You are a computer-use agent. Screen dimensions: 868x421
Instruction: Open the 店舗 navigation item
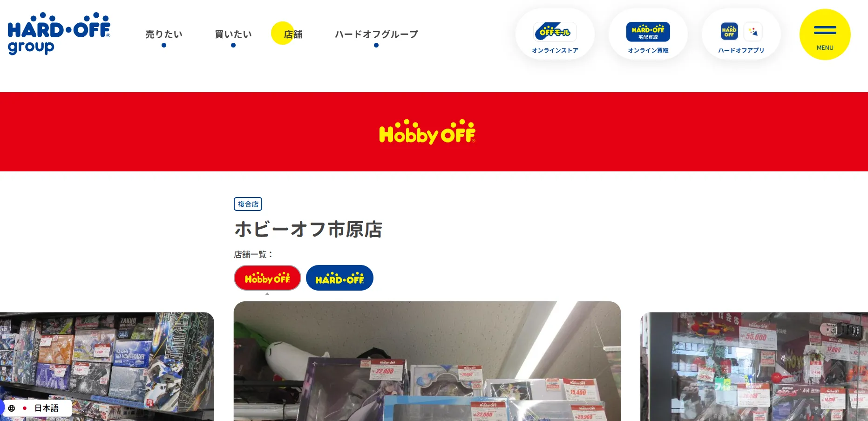[x=293, y=34]
